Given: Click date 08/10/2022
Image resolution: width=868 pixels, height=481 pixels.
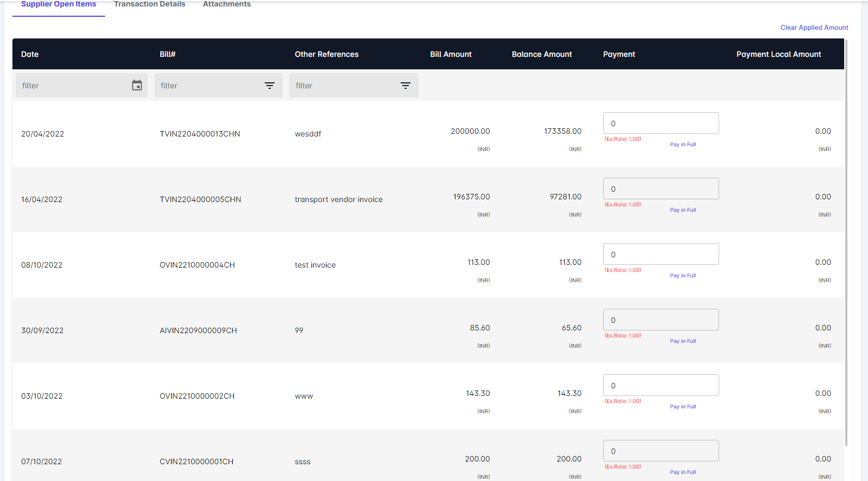Looking at the screenshot, I should pyautogui.click(x=42, y=265).
